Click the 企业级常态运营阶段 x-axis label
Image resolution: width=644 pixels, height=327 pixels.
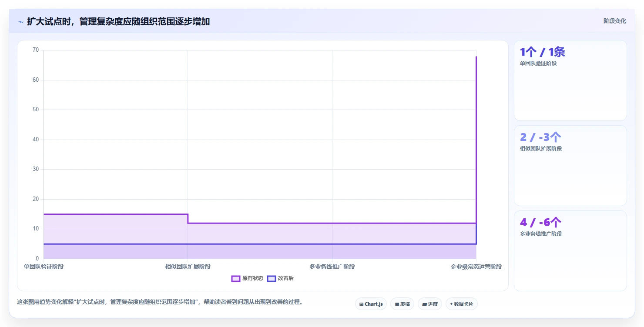click(476, 267)
